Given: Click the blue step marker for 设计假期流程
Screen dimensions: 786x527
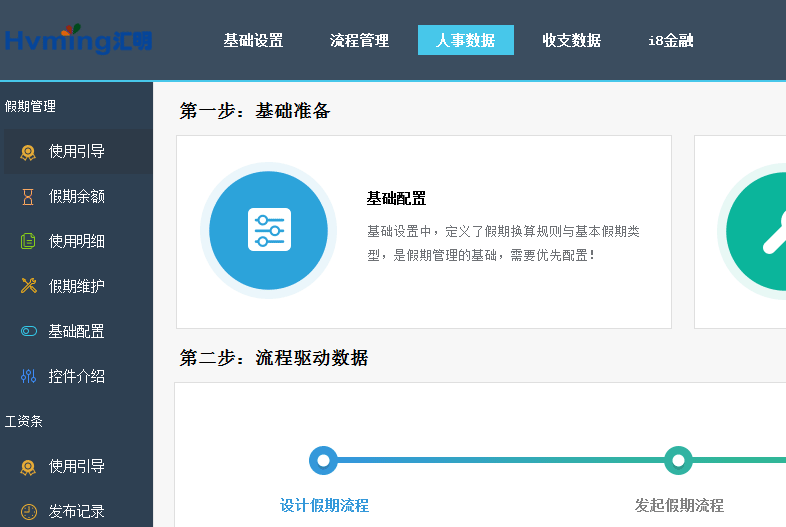Looking at the screenshot, I should (323, 460).
